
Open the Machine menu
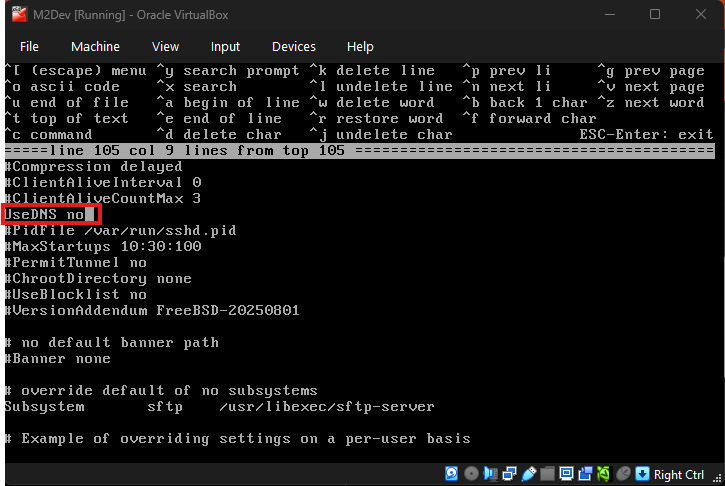[x=95, y=47]
